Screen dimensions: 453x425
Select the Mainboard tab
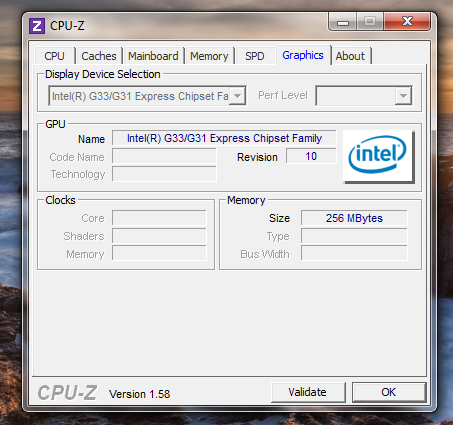click(153, 56)
